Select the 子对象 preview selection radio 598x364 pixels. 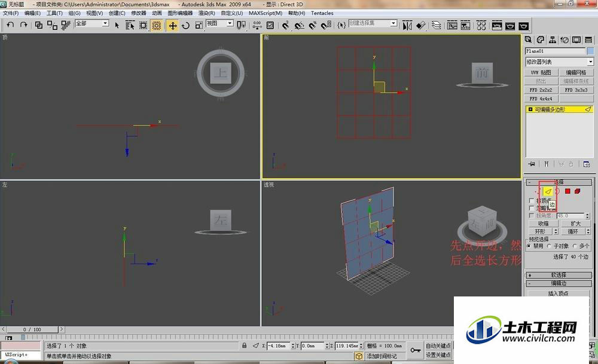tap(550, 246)
